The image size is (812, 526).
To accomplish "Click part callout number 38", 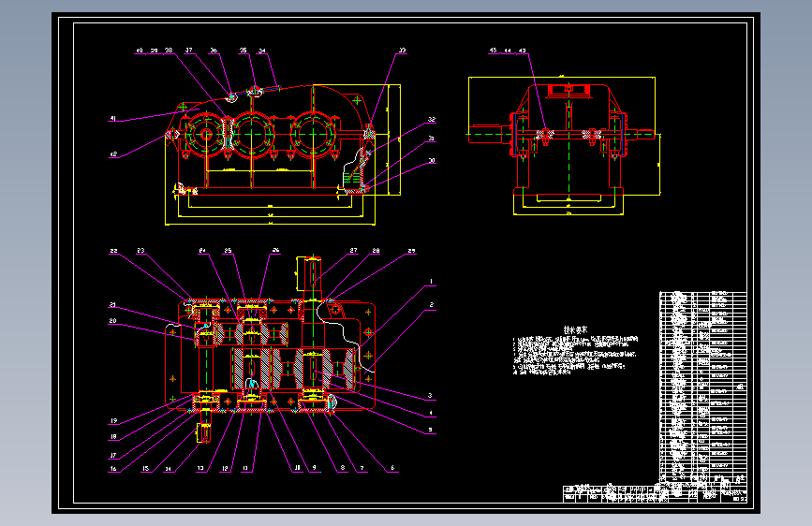I will click(x=169, y=51).
